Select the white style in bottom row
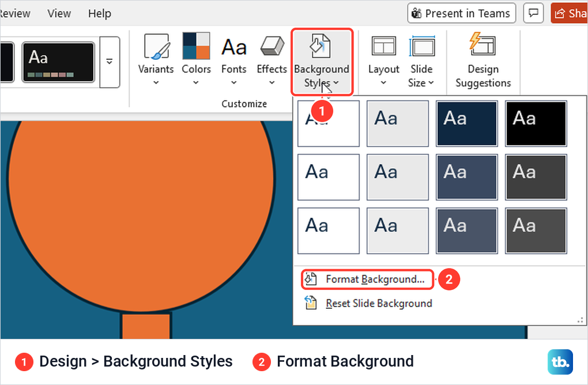This screenshot has height=385, width=588. [329, 231]
